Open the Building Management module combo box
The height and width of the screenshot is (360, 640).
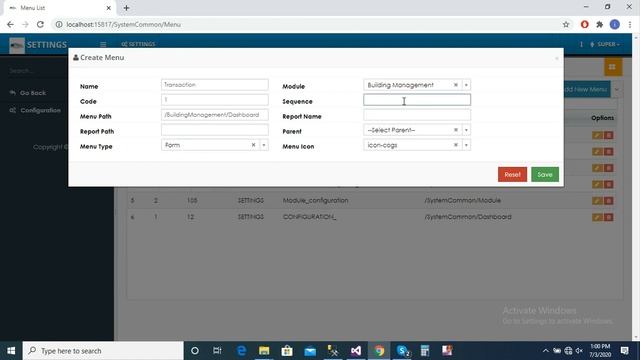pos(417,85)
